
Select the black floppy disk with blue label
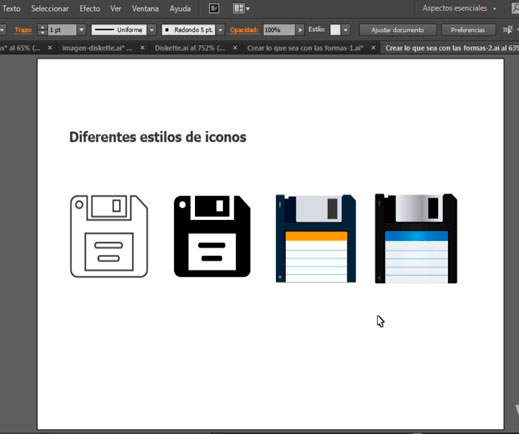coord(416,238)
